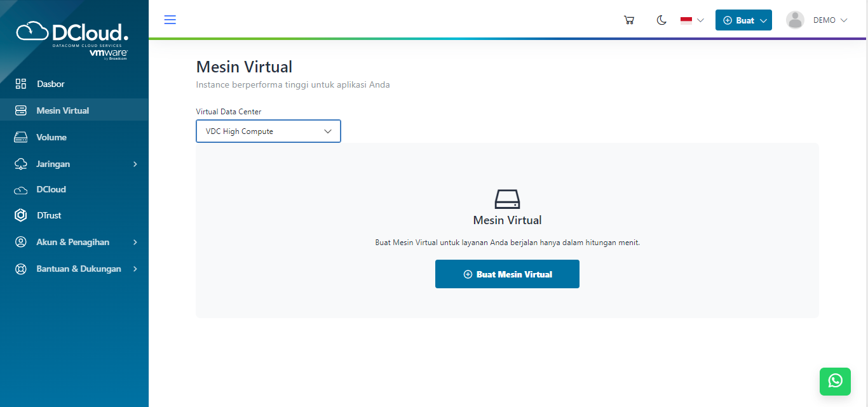868x407 pixels.
Task: Open the Virtual Data Center dropdown
Action: pos(268,131)
